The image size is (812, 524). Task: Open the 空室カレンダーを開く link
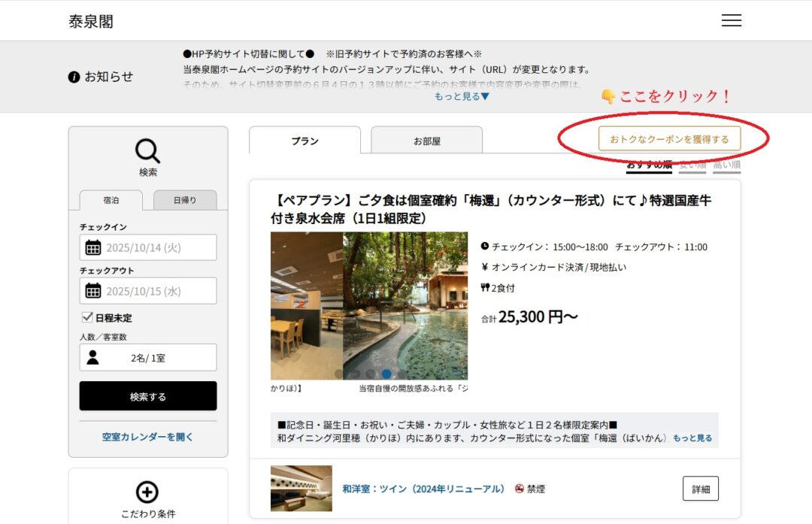[x=148, y=437]
